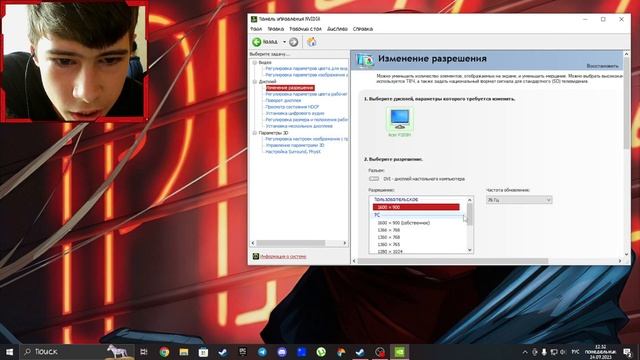640x360 pixels.
Task: Click the Восстановить link in header
Action: pyautogui.click(x=602, y=66)
